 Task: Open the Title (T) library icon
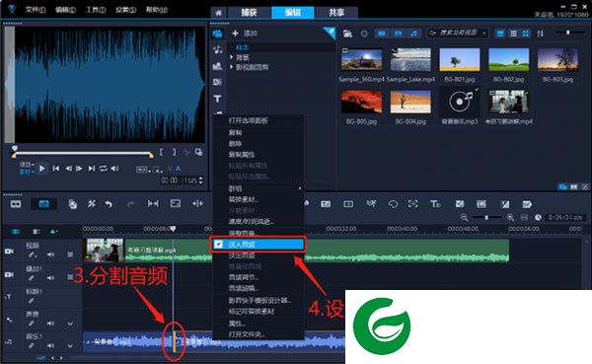coord(217,99)
